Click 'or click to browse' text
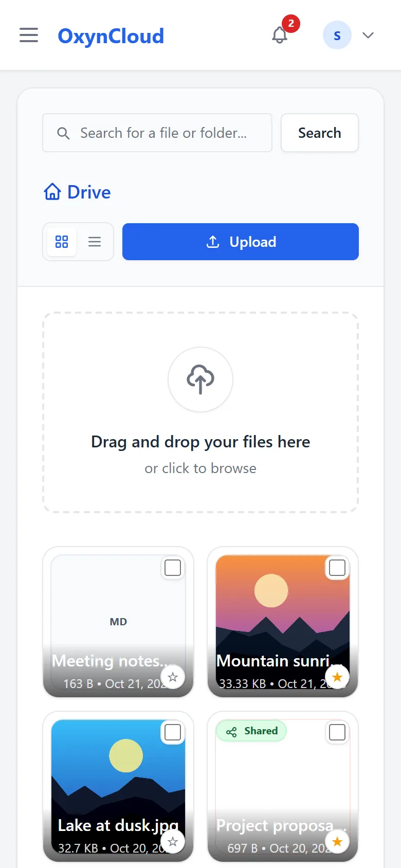Screen dimensions: 401x868 click(200, 468)
